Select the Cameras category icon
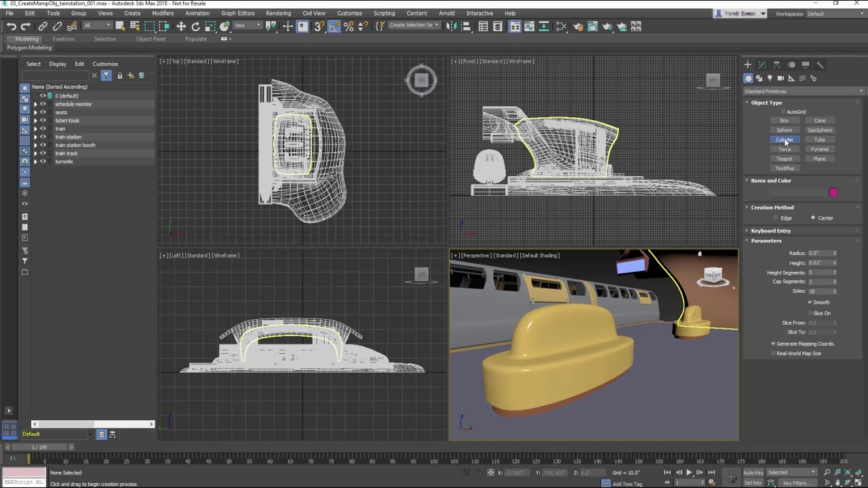 pos(781,79)
